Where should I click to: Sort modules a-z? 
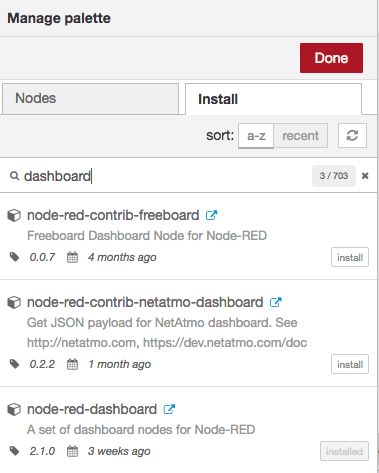point(256,136)
